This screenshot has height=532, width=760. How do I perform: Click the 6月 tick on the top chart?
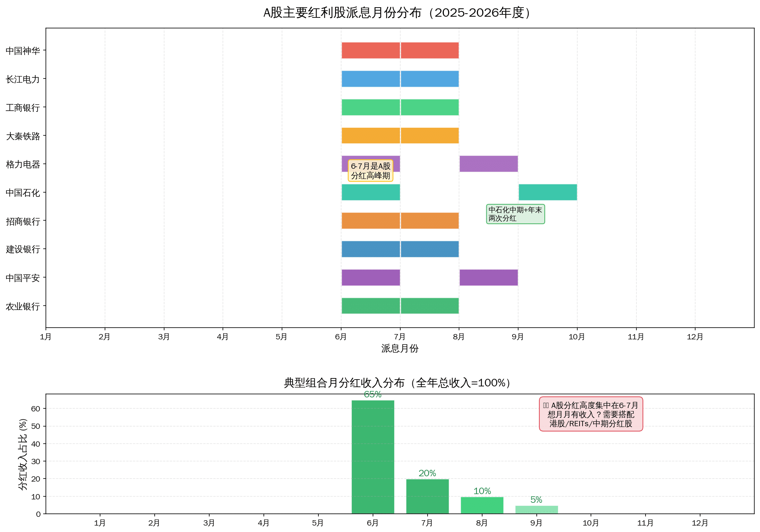point(341,337)
